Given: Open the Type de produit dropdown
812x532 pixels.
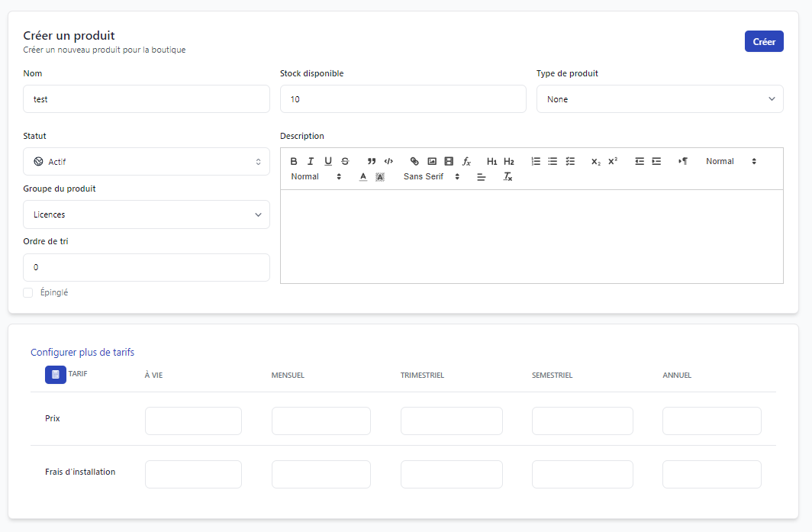Looking at the screenshot, I should point(659,99).
